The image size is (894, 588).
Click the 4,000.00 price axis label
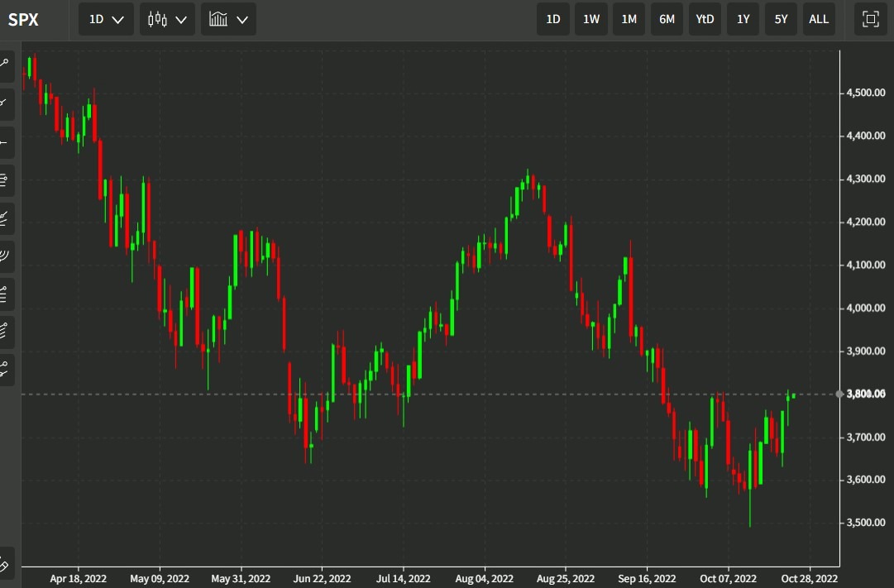point(866,308)
